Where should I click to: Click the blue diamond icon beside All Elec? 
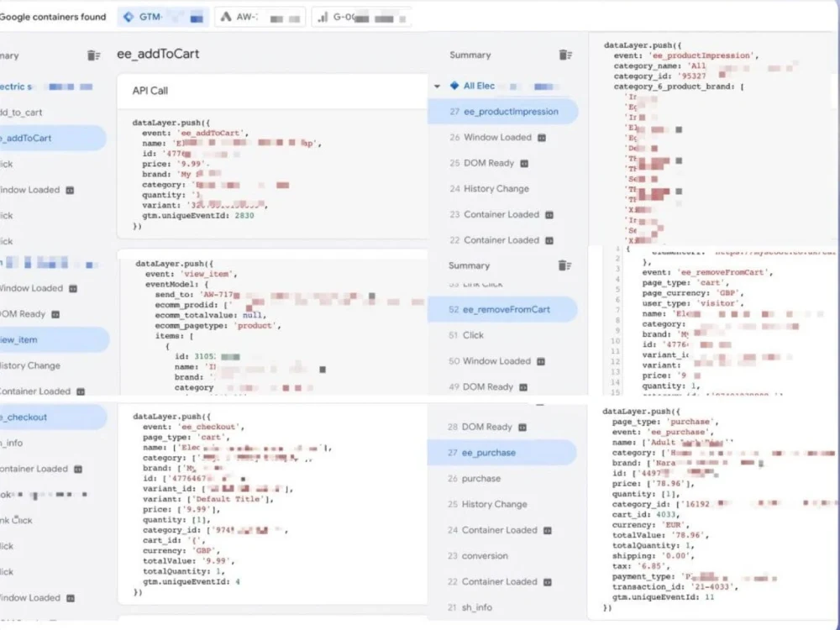(454, 86)
